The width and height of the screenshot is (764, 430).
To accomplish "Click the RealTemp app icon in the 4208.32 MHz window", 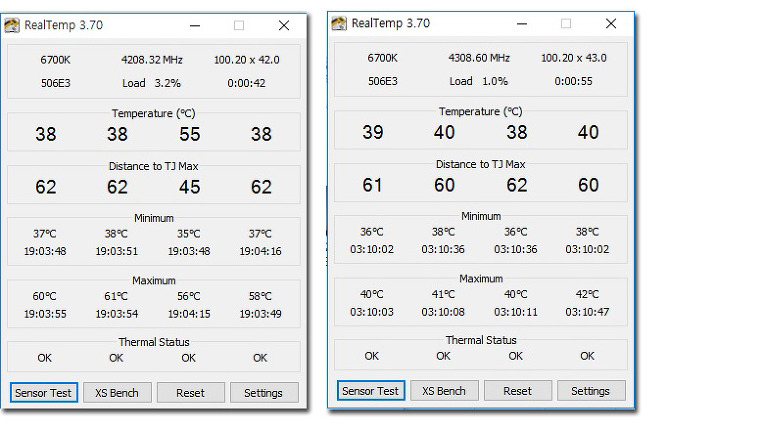I will pos(12,25).
